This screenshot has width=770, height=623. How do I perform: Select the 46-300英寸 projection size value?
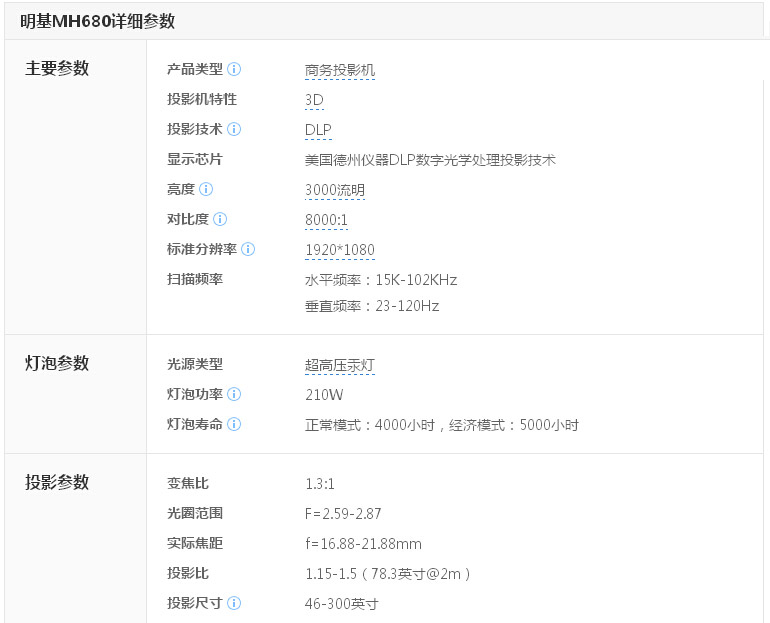pos(342,604)
